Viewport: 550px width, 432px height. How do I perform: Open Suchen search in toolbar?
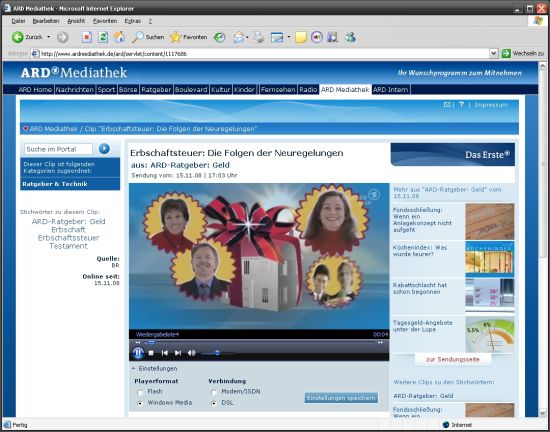[x=148, y=37]
